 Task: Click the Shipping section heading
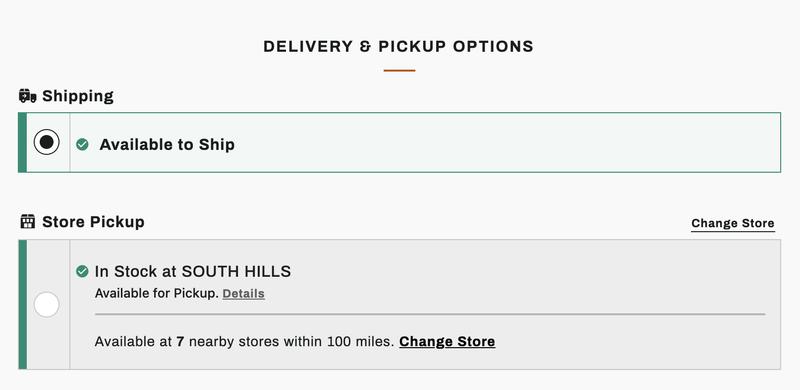click(78, 96)
